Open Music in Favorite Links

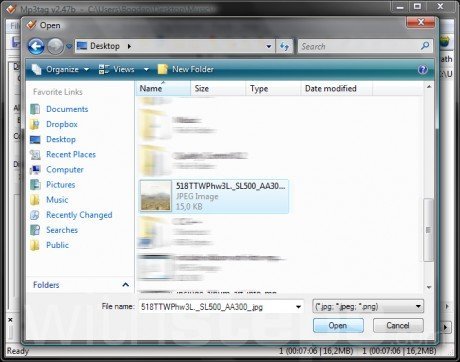pyautogui.click(x=57, y=200)
